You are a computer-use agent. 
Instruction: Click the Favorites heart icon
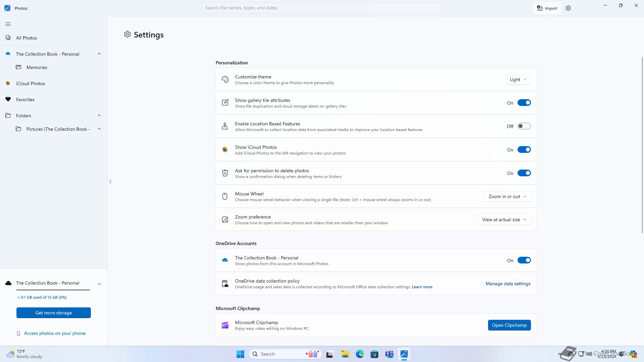(x=8, y=100)
